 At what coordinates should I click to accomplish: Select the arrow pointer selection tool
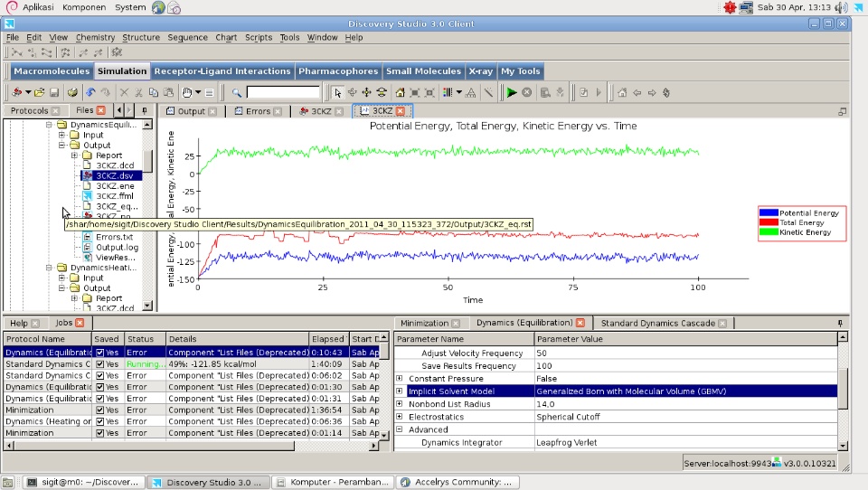point(337,92)
